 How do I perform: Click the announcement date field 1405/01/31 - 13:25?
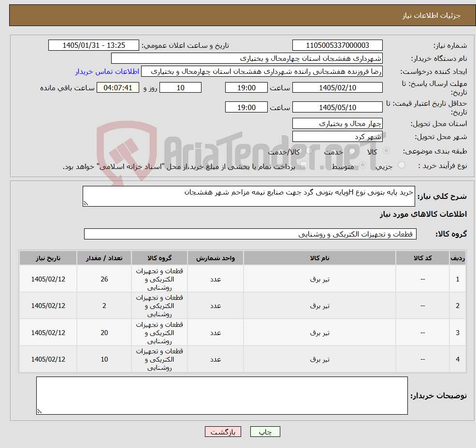pyautogui.click(x=93, y=45)
